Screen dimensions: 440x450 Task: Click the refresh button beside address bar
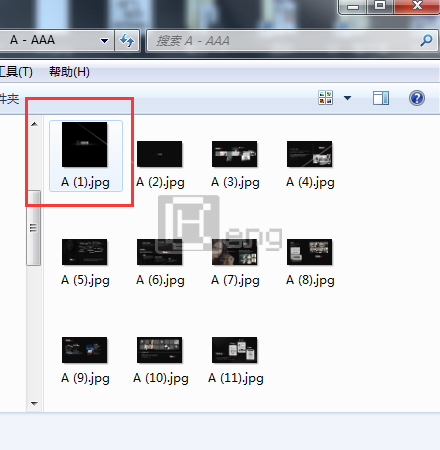point(127,41)
